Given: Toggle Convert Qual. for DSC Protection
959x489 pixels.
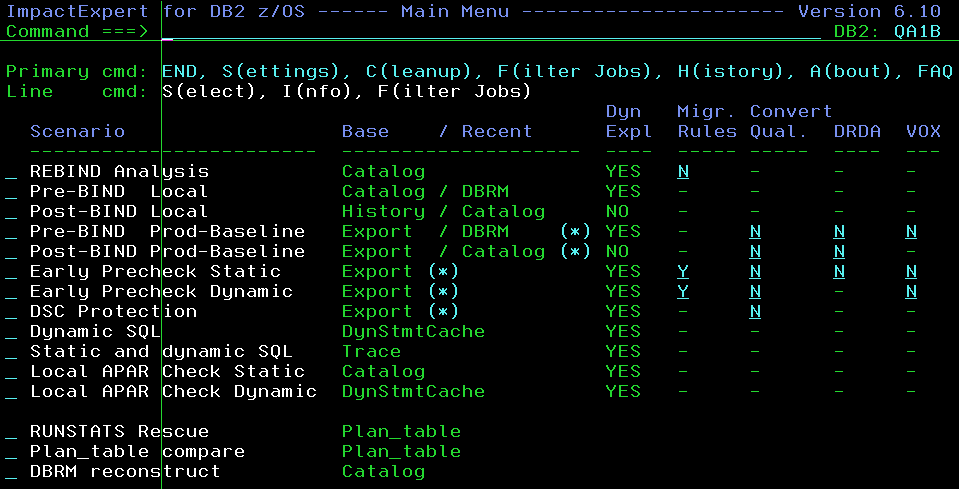Looking at the screenshot, I should click(x=755, y=312).
